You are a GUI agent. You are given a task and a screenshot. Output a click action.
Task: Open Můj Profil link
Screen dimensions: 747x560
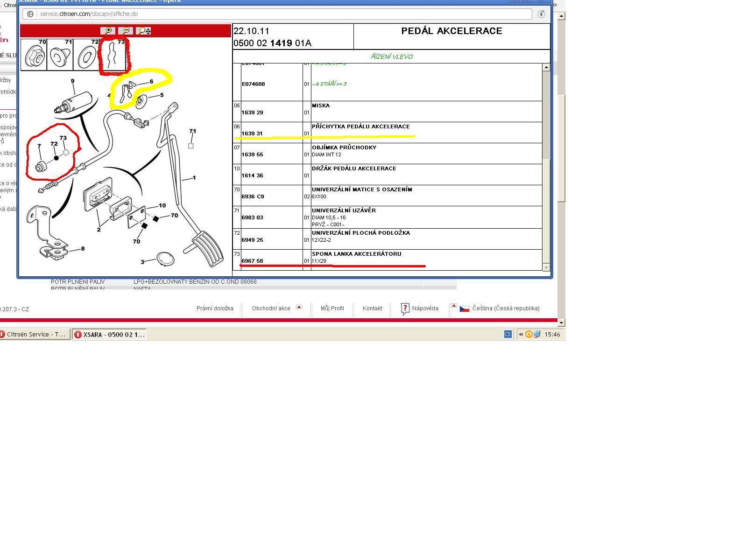click(332, 308)
